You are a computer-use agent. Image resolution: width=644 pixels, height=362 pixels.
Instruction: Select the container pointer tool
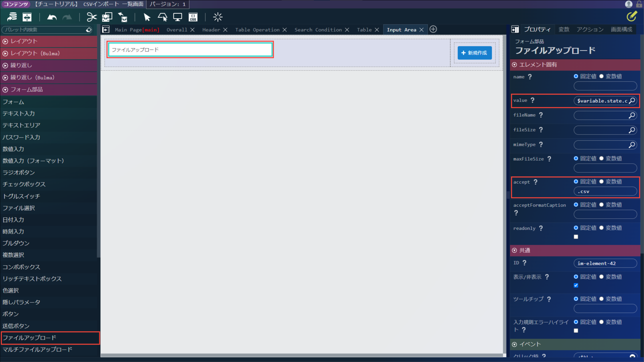coord(163,17)
